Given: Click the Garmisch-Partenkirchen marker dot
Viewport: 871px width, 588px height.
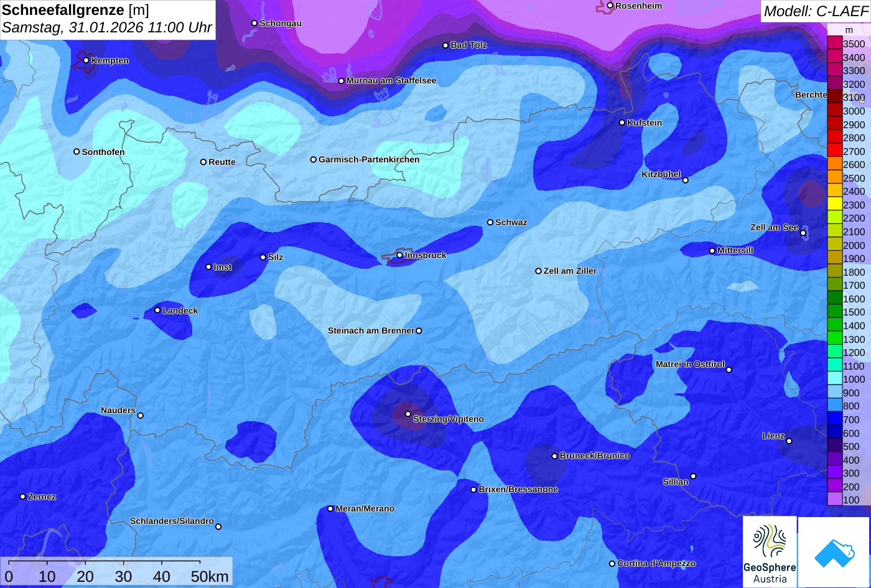Looking at the screenshot, I should pyautogui.click(x=314, y=159).
